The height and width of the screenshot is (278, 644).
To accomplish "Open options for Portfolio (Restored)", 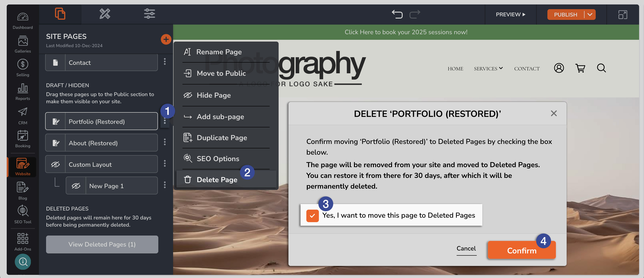I will 165,121.
